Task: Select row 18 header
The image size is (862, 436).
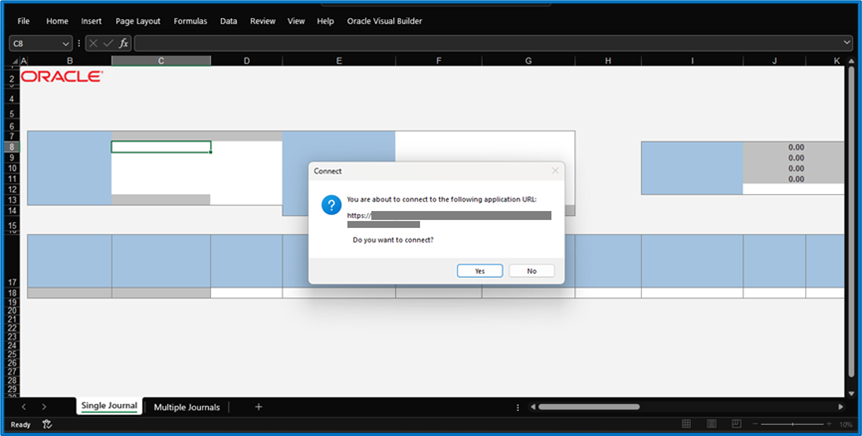Action: coord(12,293)
